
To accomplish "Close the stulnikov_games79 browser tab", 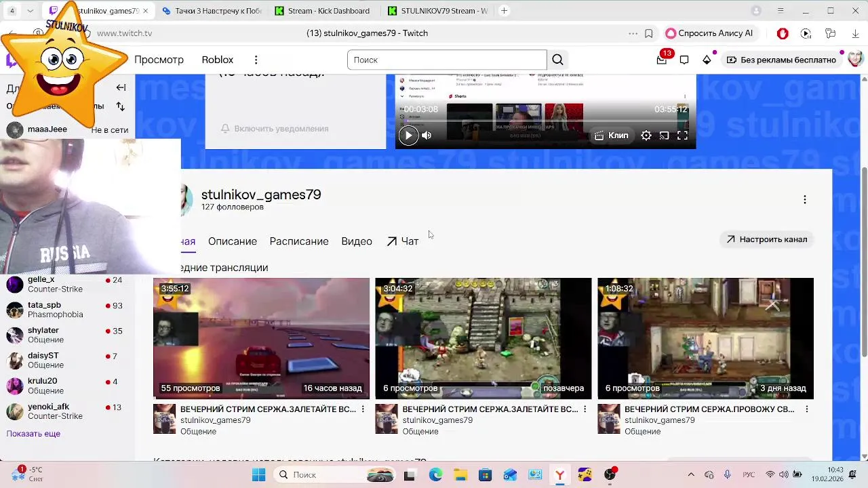I will (x=145, y=11).
